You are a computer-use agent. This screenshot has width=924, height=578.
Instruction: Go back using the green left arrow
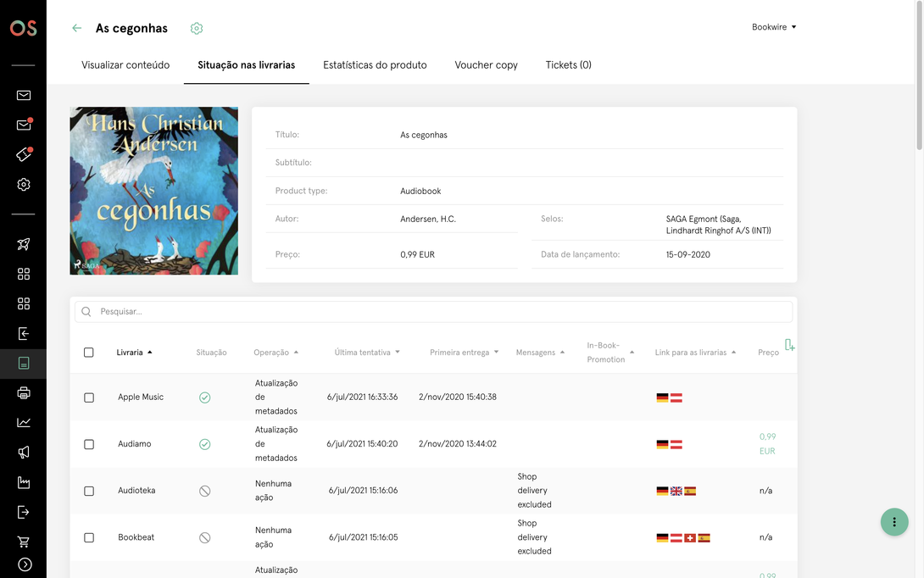pos(76,28)
